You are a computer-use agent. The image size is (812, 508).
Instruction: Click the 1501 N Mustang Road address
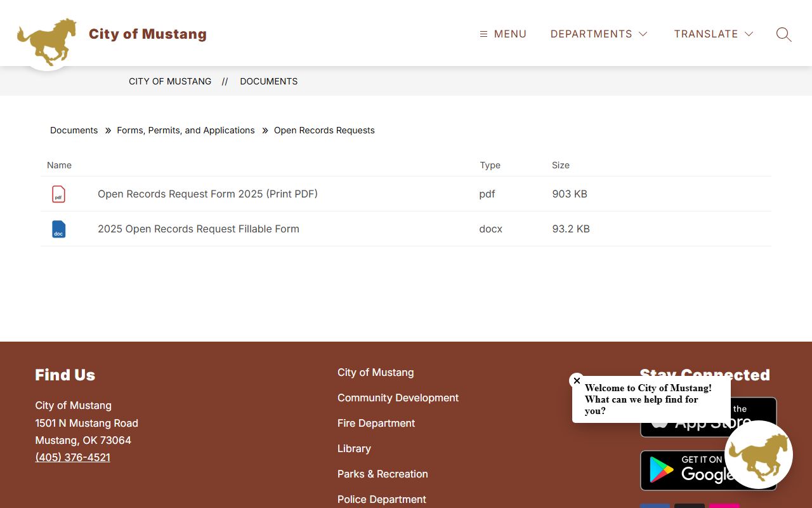87,423
